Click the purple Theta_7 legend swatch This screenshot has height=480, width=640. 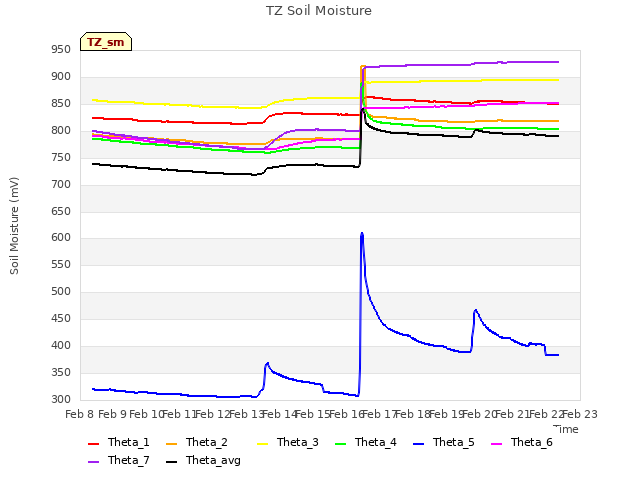[93, 462]
